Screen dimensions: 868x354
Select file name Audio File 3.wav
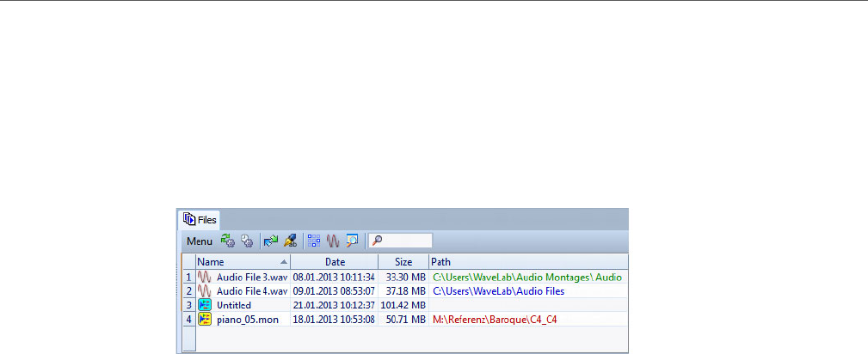(252, 277)
